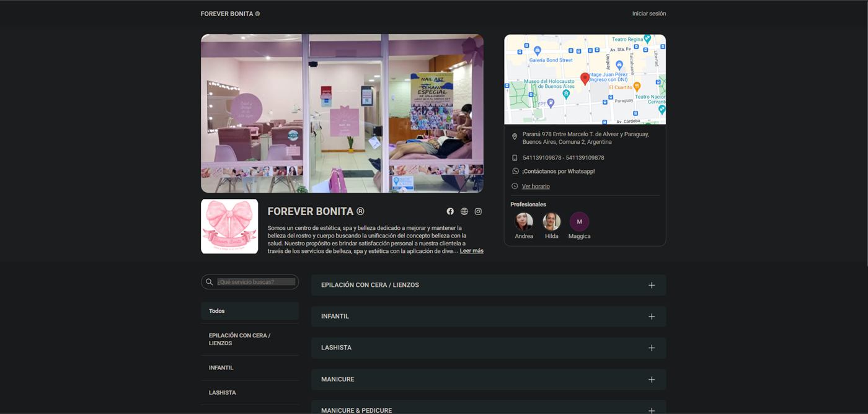868x414 pixels.
Task: Expand the INFANTIL services section
Action: [x=489, y=317]
